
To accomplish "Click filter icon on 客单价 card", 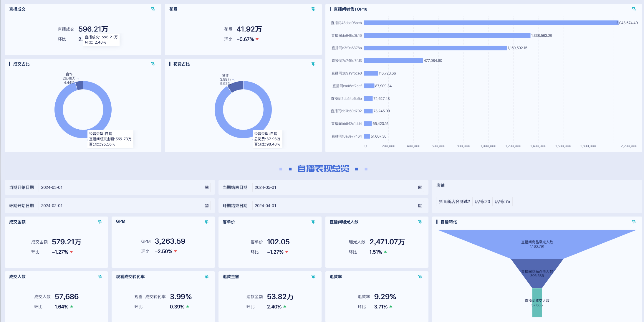I will tap(313, 222).
